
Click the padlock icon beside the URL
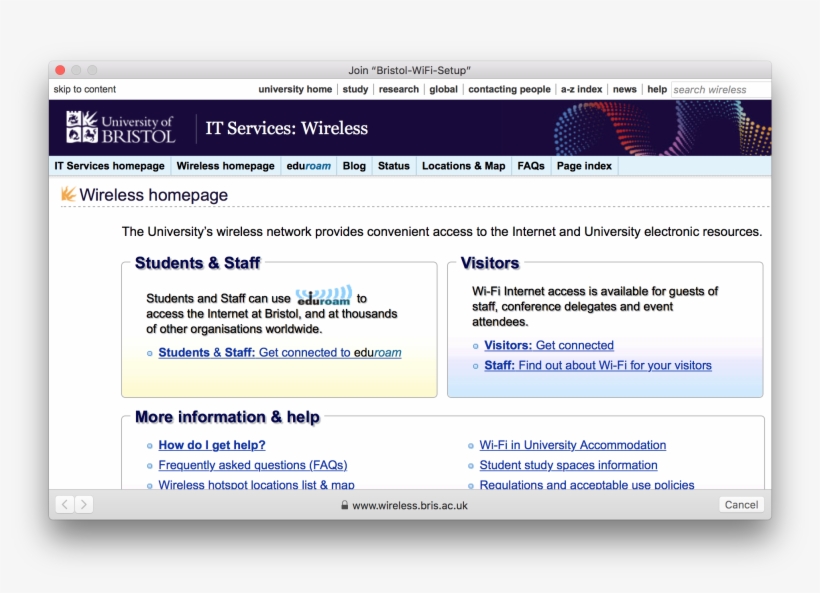[343, 505]
